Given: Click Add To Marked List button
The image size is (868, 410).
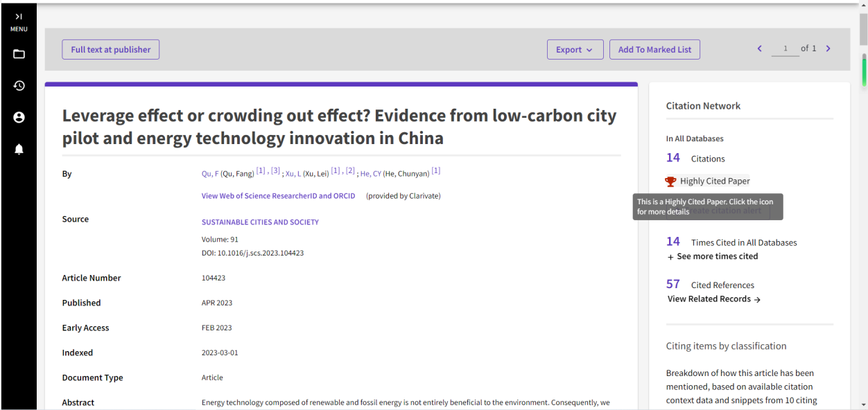Looking at the screenshot, I should click(x=654, y=50).
